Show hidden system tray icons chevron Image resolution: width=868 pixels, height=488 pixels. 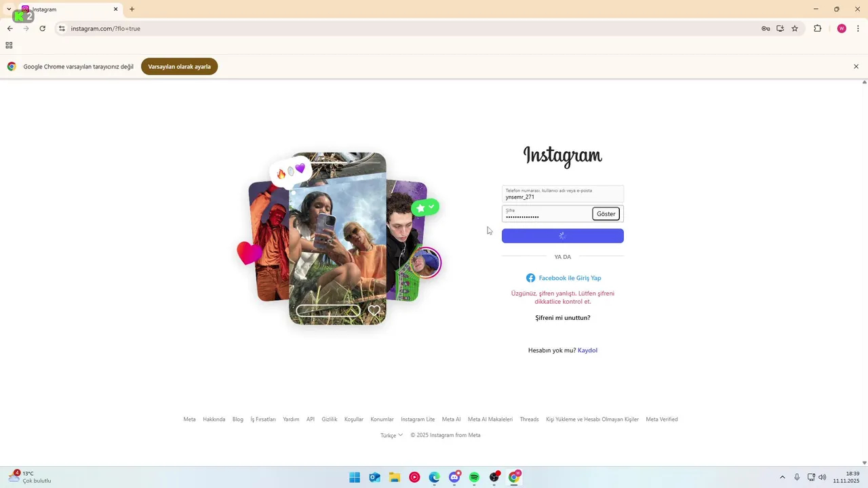tap(782, 477)
